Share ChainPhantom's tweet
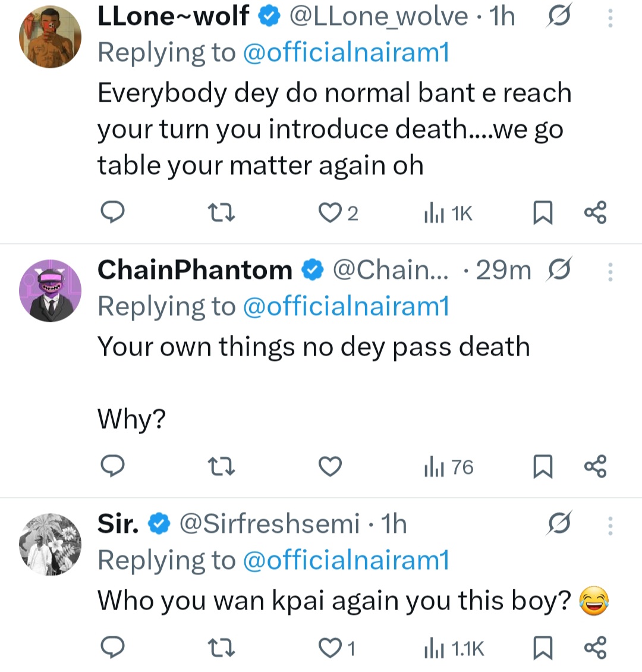The width and height of the screenshot is (642, 672). coord(595,467)
